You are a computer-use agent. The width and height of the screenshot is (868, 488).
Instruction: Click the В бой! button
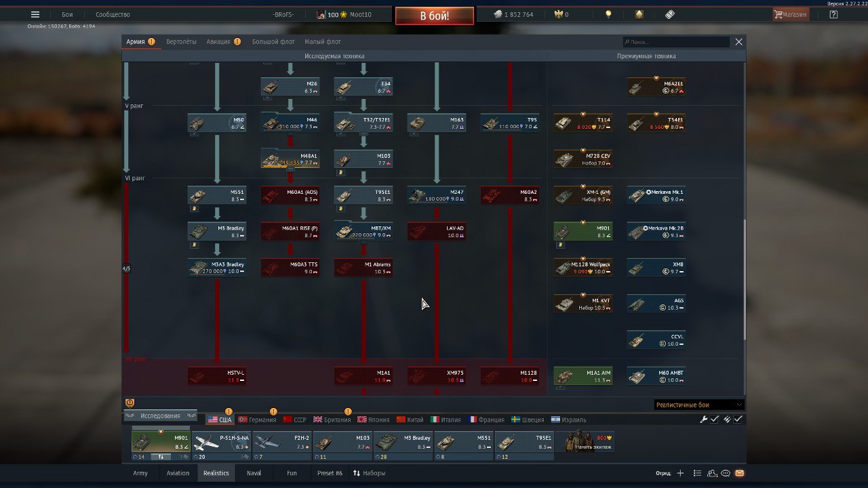pyautogui.click(x=435, y=16)
